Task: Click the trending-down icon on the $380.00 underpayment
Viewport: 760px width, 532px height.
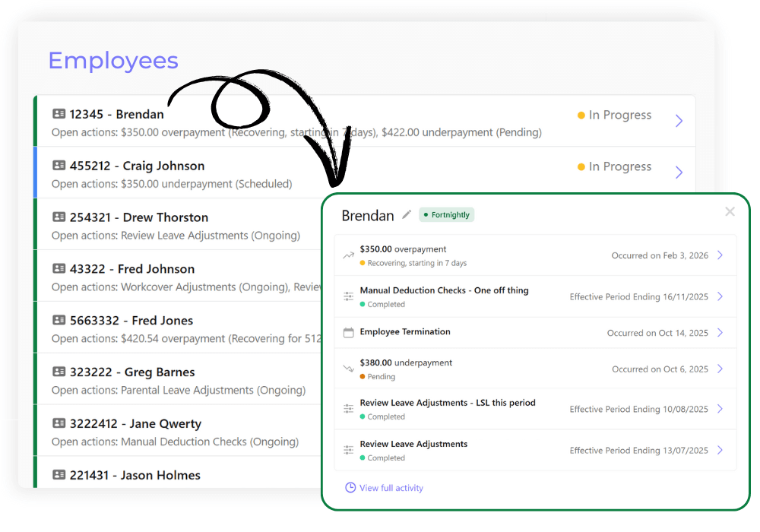Action: [347, 366]
